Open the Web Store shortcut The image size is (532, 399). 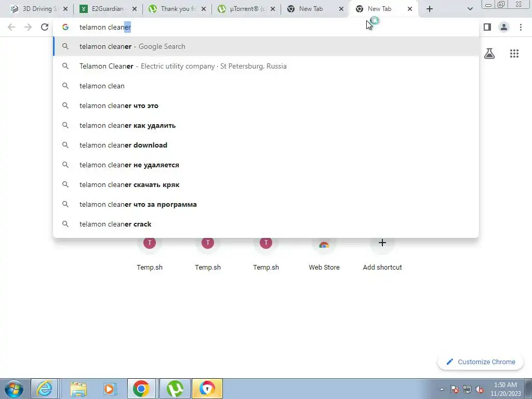click(324, 255)
